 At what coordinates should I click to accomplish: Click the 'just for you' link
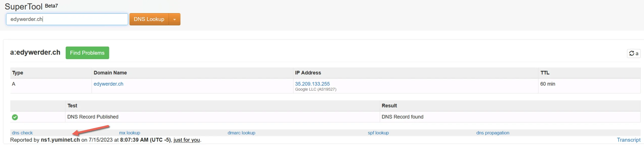(187, 140)
